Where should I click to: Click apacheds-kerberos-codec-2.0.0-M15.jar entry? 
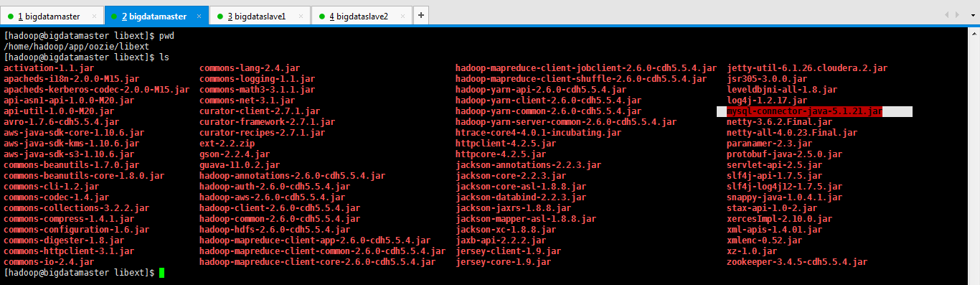tap(97, 90)
